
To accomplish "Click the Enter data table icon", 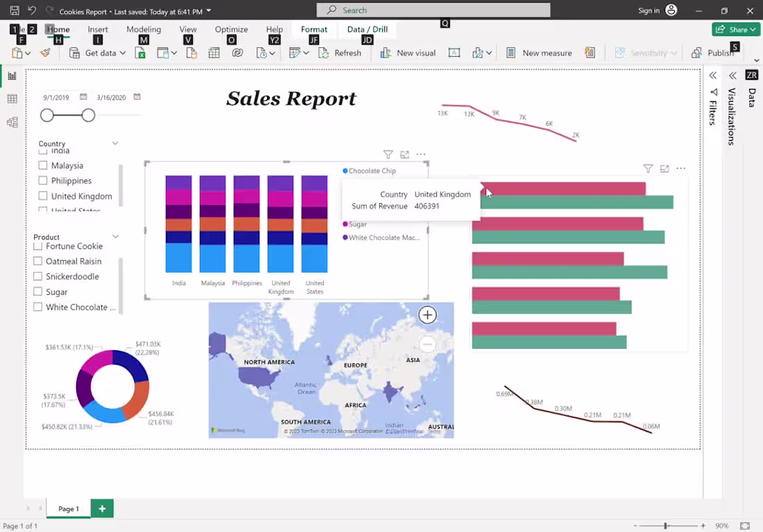I will click(x=214, y=53).
